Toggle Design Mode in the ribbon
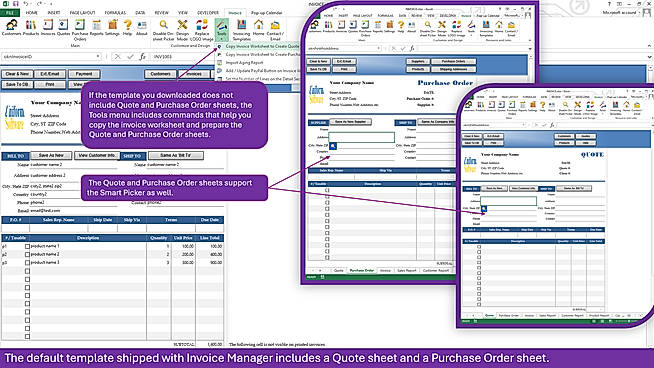The height and width of the screenshot is (368, 654). coord(182,30)
